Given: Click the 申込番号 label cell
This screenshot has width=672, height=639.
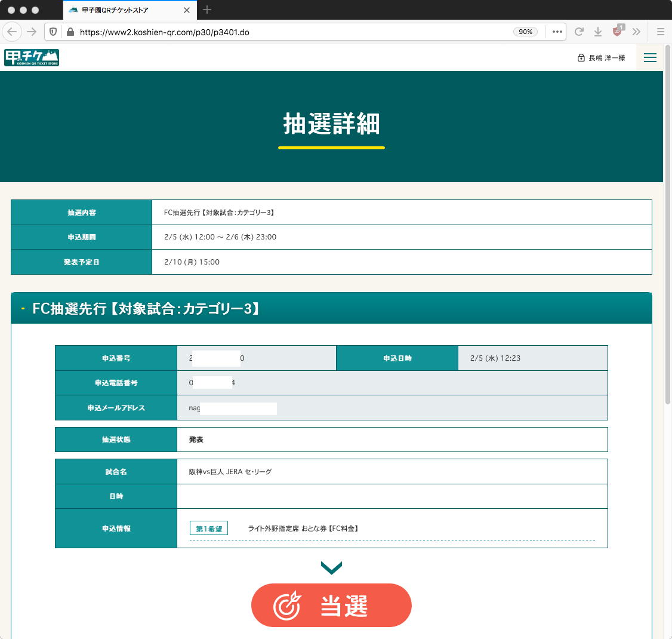Looking at the screenshot, I should pyautogui.click(x=116, y=358).
